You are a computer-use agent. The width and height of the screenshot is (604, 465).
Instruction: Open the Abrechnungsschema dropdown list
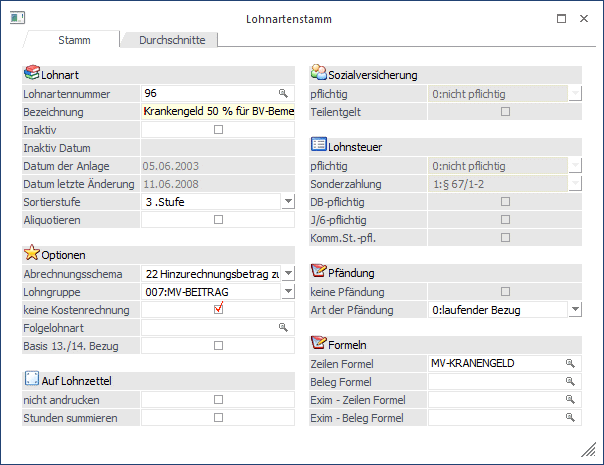click(x=288, y=273)
